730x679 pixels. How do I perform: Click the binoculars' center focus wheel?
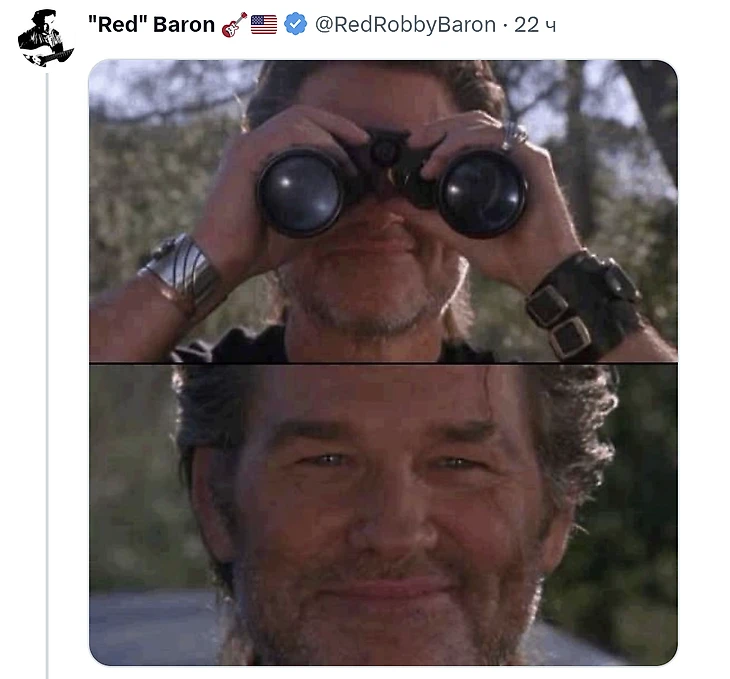point(385,149)
